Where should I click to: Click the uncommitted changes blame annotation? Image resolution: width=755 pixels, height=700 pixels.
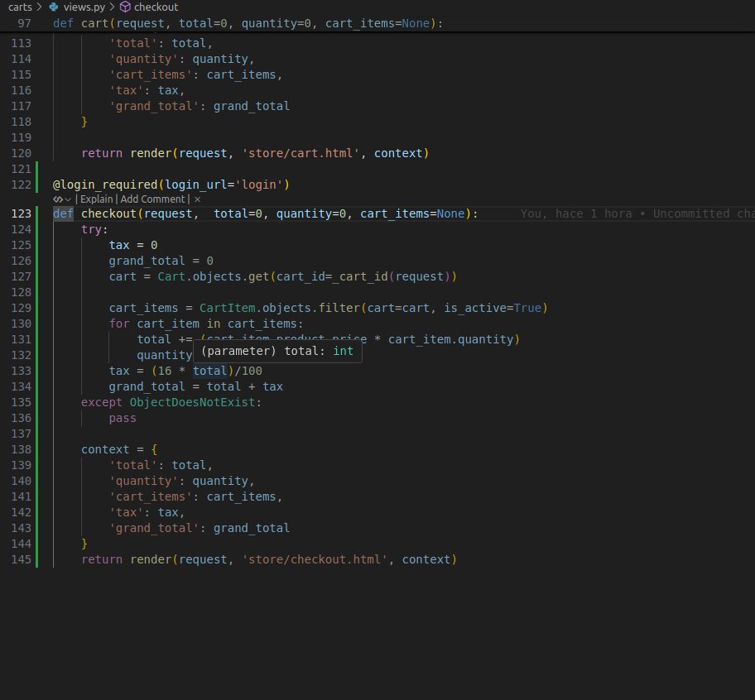637,213
